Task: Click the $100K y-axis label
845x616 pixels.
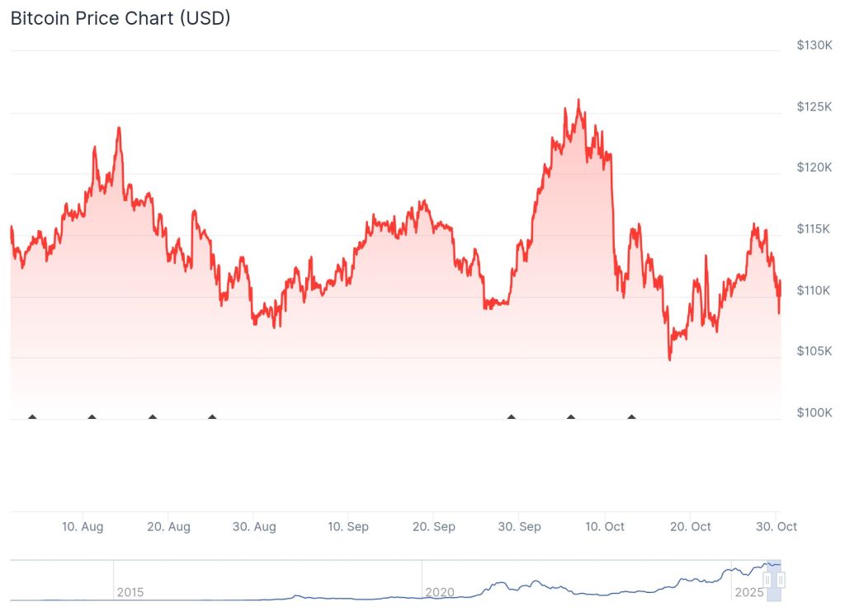Action: pos(813,412)
